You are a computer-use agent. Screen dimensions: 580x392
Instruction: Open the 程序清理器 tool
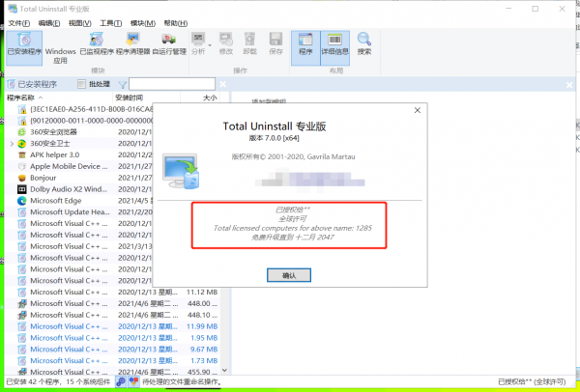[132, 48]
